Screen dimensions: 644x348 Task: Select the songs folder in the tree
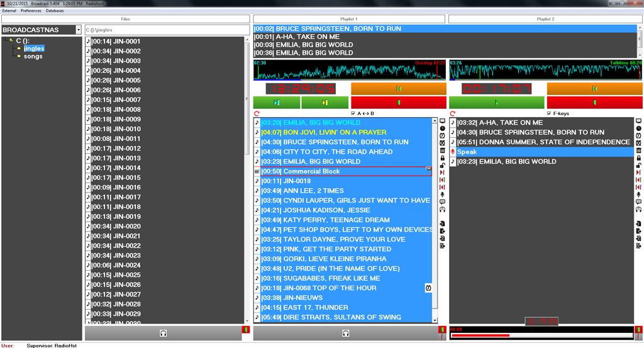33,56
